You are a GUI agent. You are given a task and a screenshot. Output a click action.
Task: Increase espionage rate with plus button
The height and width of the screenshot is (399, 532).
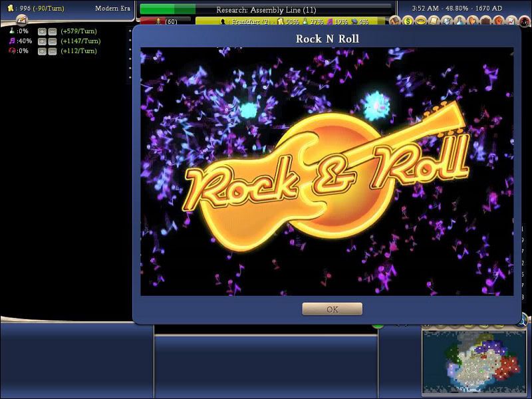42,51
